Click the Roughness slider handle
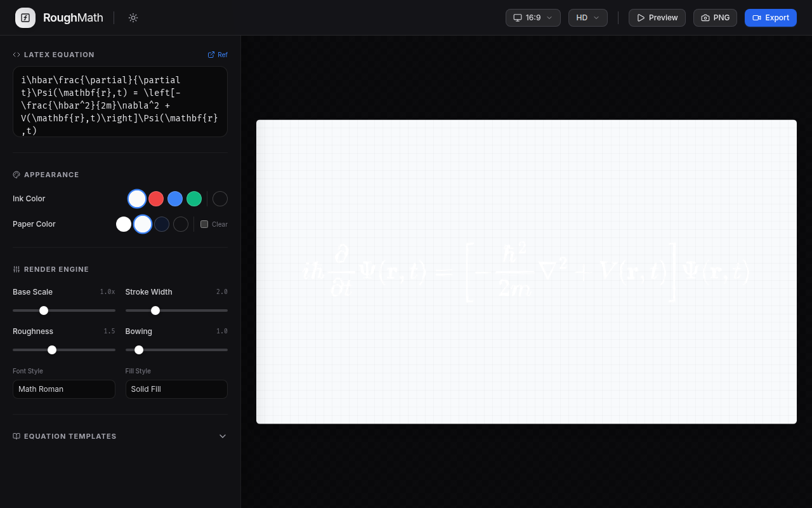Screen dimensions: 812x508 52,350
